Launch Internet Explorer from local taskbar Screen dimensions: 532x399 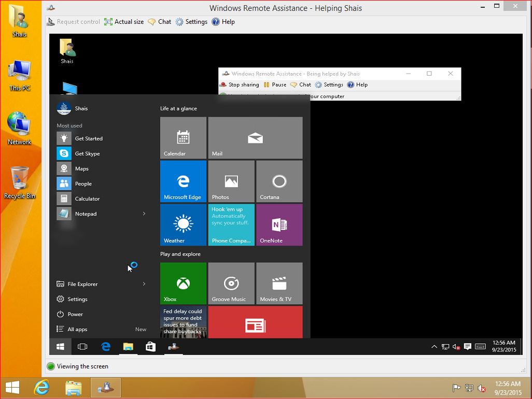pyautogui.click(x=41, y=388)
